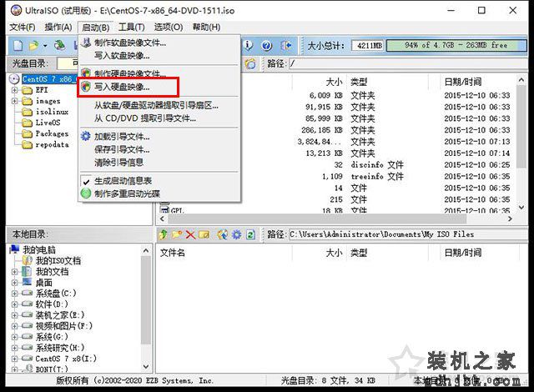
Task: Click the red X delete icon
Action: click(190, 234)
